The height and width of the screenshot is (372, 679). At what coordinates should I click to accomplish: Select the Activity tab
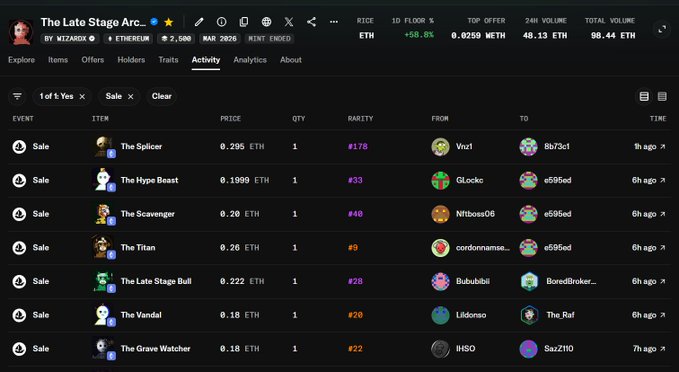pyautogui.click(x=206, y=60)
